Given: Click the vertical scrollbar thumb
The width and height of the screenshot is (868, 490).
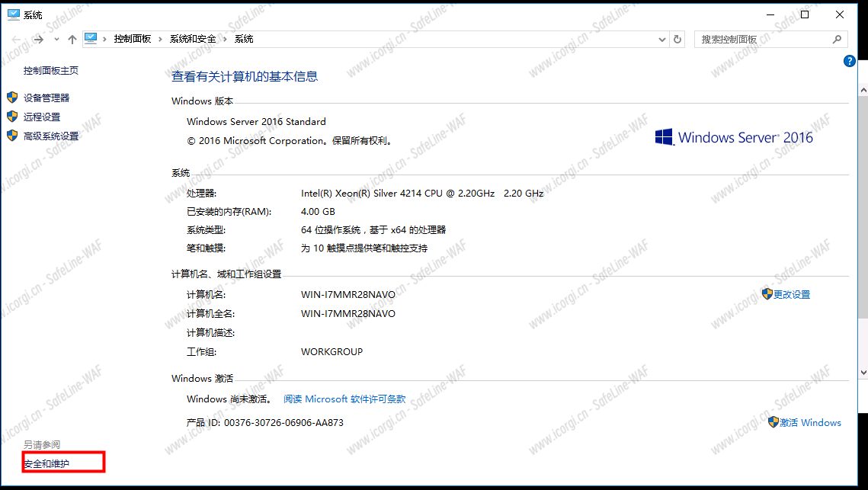Looking at the screenshot, I should (x=863, y=207).
